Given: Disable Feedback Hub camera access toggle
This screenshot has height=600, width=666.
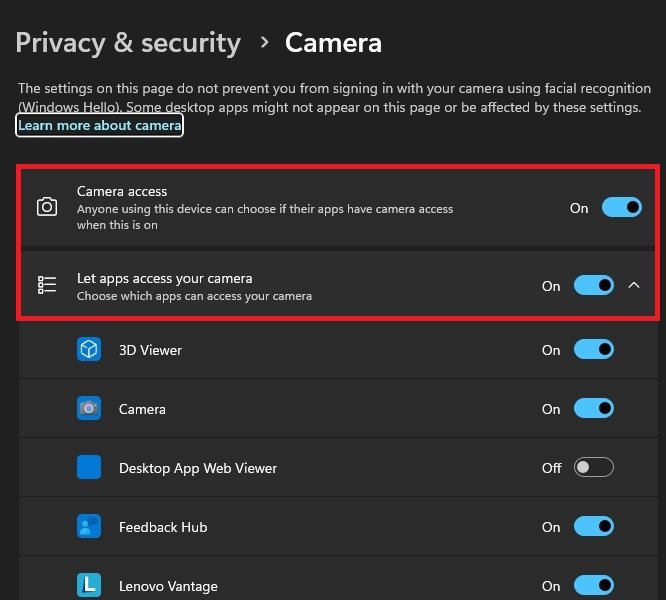Looking at the screenshot, I should coord(593,527).
